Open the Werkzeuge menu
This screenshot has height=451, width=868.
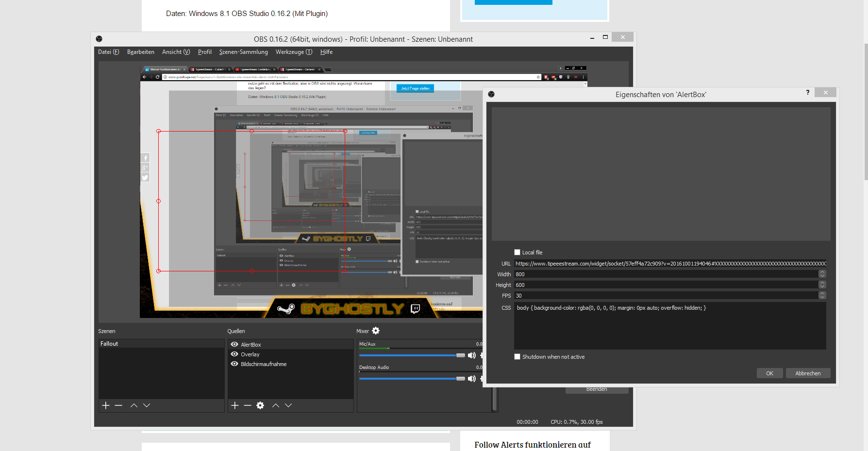(294, 52)
